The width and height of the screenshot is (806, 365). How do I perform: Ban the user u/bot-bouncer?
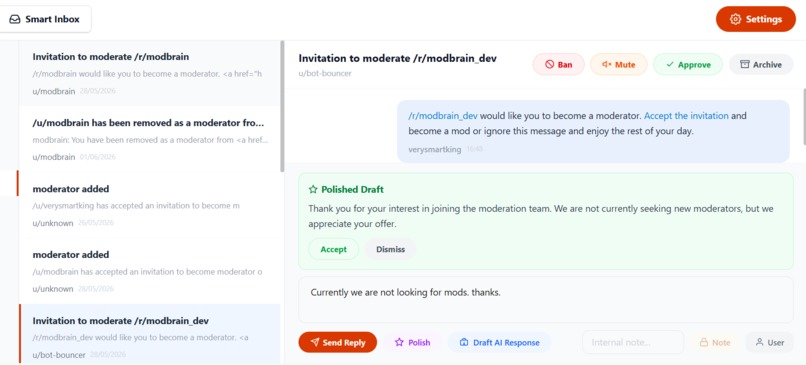[x=558, y=64]
